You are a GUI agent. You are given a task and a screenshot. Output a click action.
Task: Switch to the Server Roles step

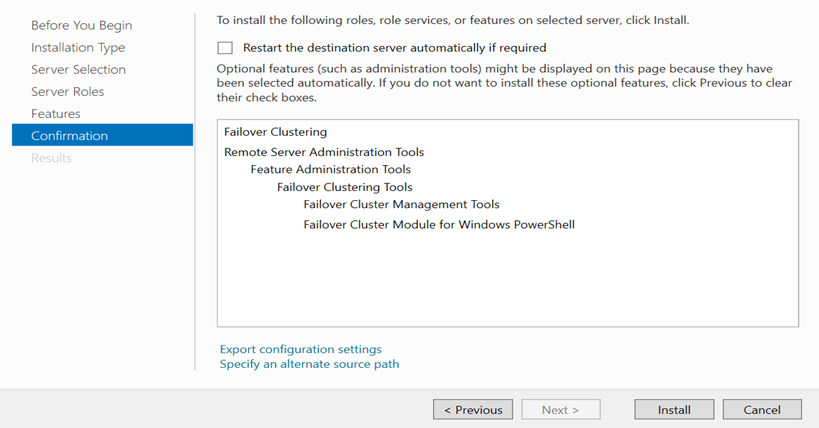[67, 91]
